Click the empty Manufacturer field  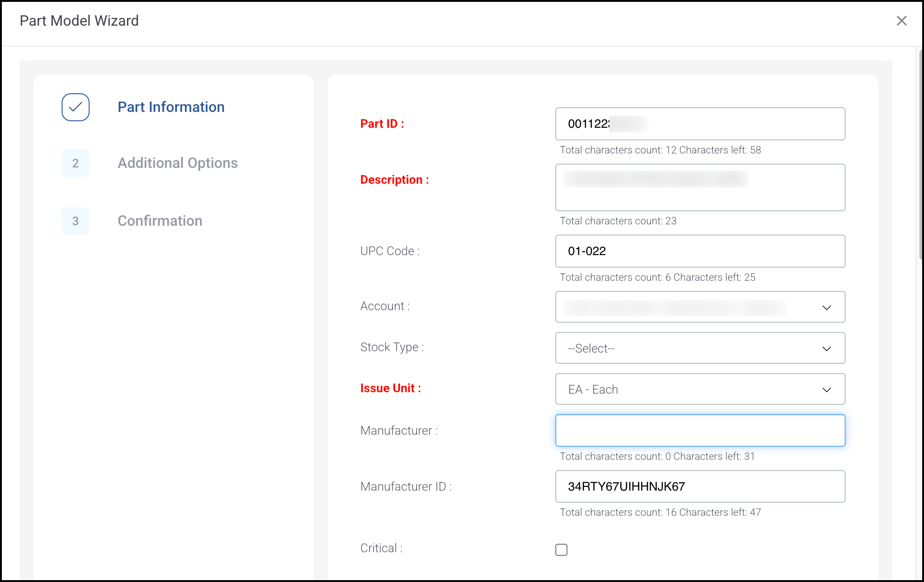click(700, 430)
